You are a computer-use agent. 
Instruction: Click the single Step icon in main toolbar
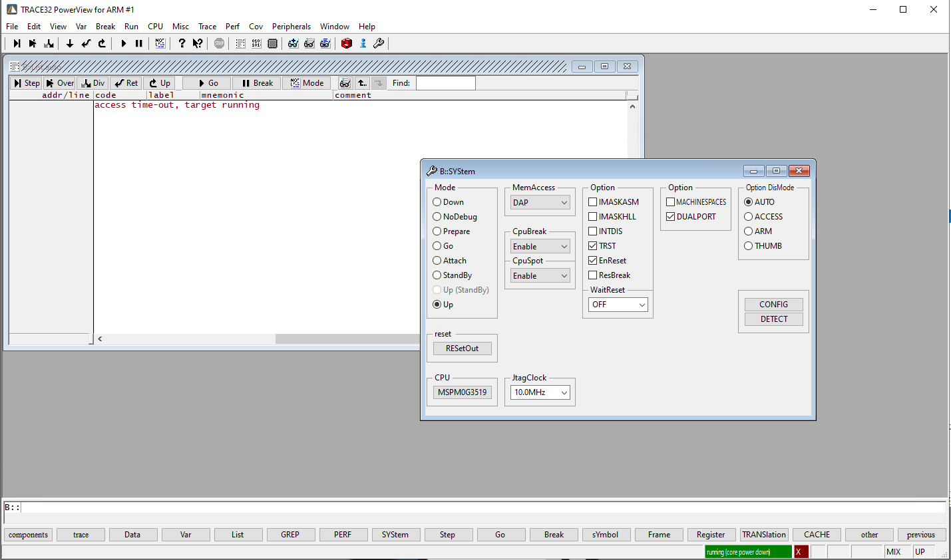17,43
